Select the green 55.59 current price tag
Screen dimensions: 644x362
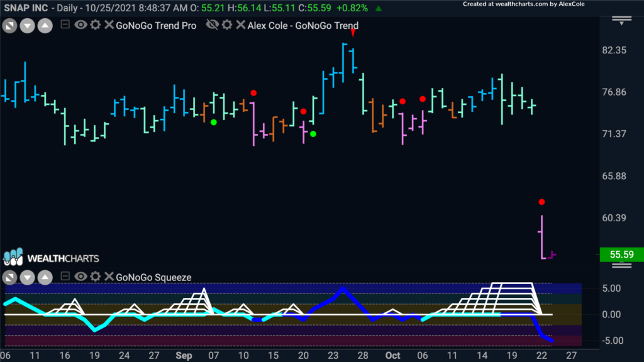pyautogui.click(x=622, y=255)
